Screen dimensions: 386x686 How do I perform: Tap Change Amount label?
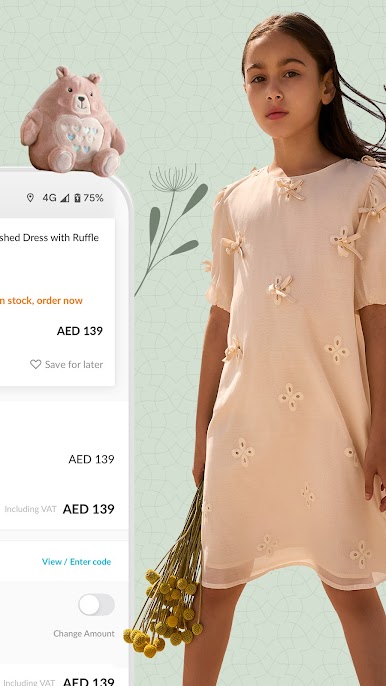click(x=84, y=634)
